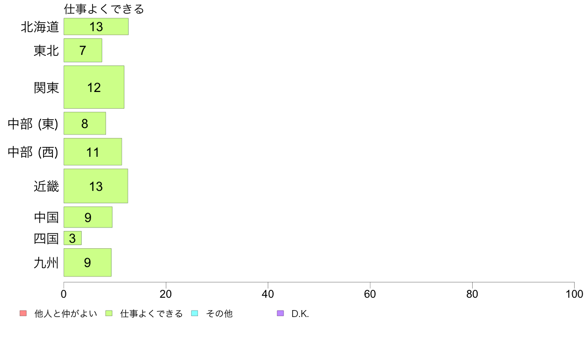
Task: Select the 中国 bar showing 9
Action: (88, 217)
